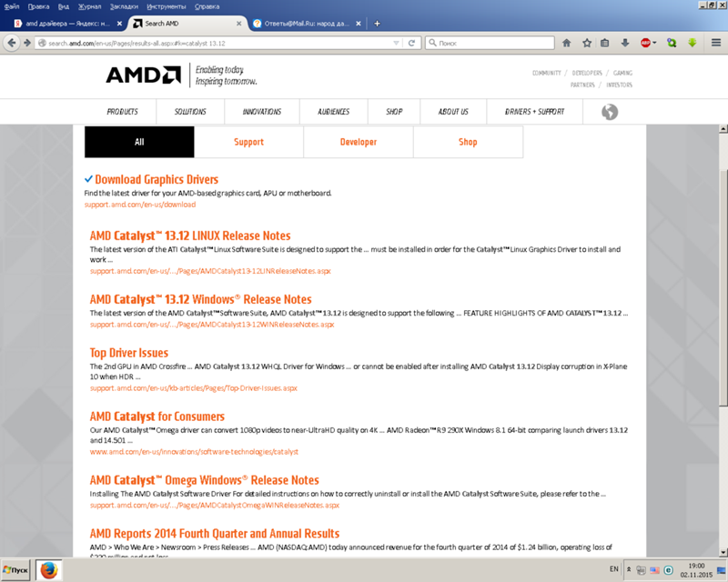Screen dimensions: 728x582
Task: Open AMD Catalyst 13.12 LINUX Release Notes
Action: (190, 236)
